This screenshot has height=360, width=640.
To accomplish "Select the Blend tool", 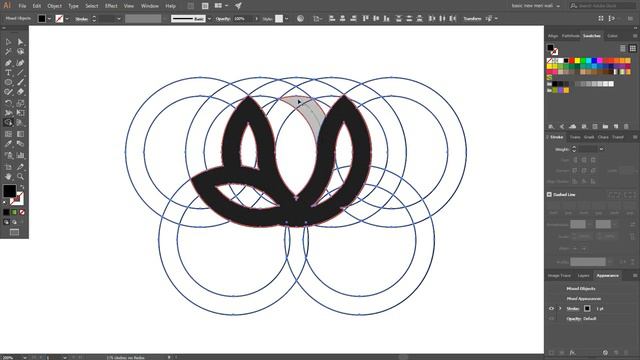I will click(20, 144).
